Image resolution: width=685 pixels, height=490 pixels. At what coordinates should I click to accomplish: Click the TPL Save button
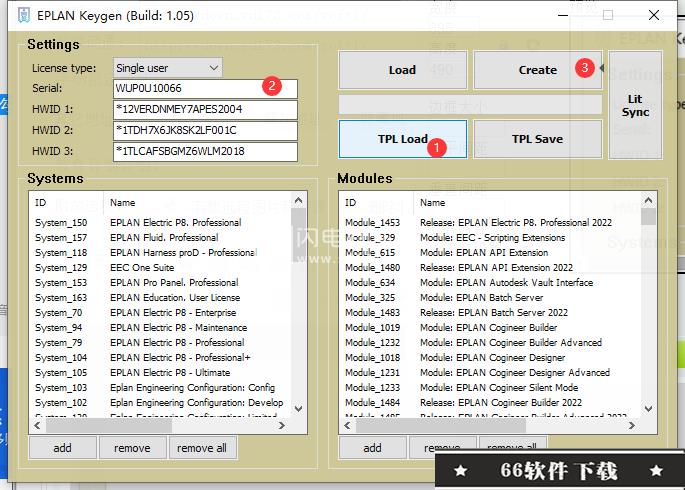pyautogui.click(x=538, y=139)
